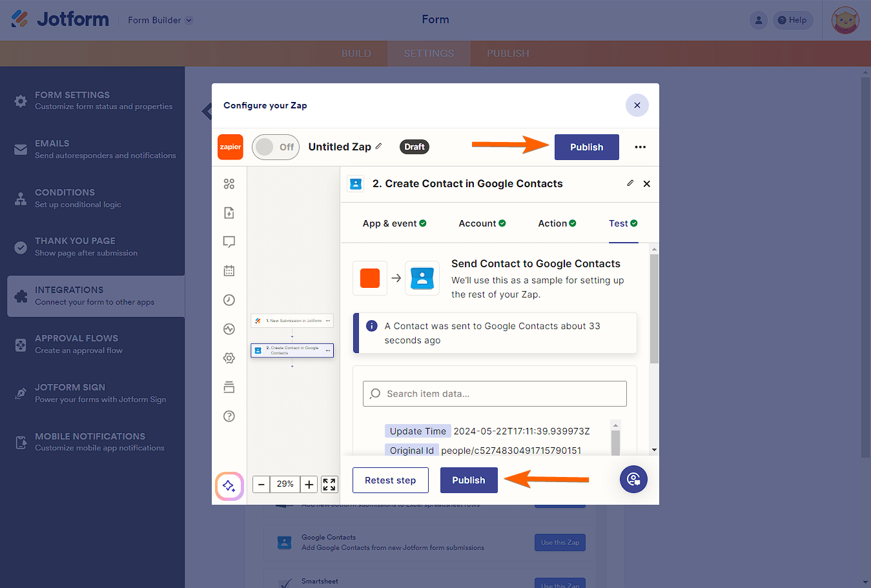The height and width of the screenshot is (588, 871).
Task: Publish the Zap from the top bar
Action: click(x=587, y=147)
